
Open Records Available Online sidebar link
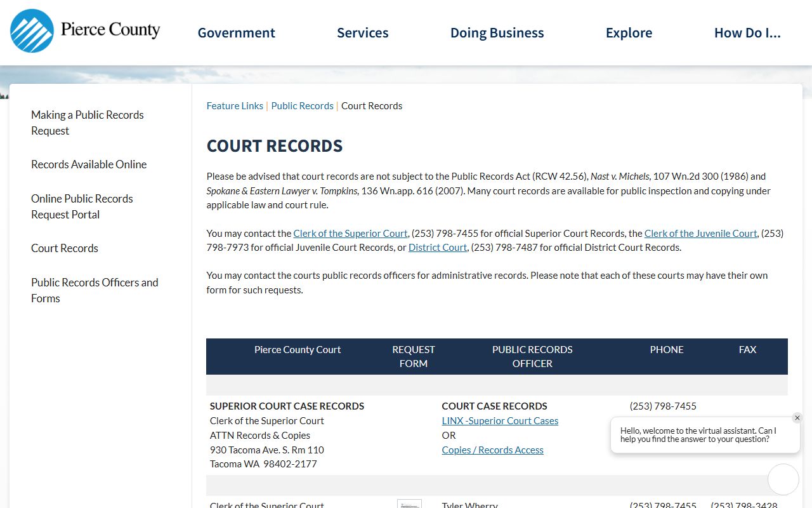pyautogui.click(x=89, y=164)
